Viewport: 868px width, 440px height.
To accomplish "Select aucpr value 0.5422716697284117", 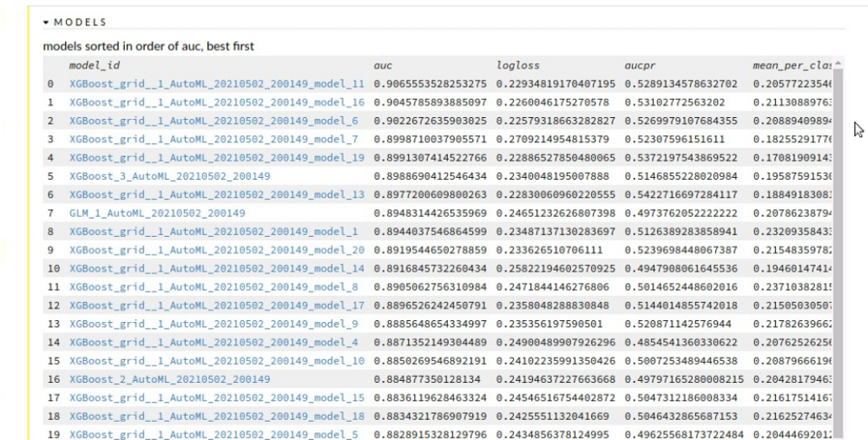I will click(x=681, y=194).
